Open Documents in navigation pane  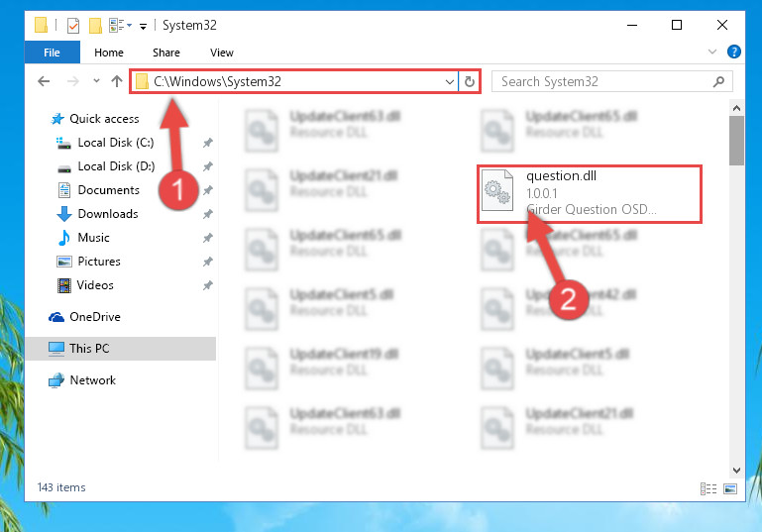click(x=108, y=190)
